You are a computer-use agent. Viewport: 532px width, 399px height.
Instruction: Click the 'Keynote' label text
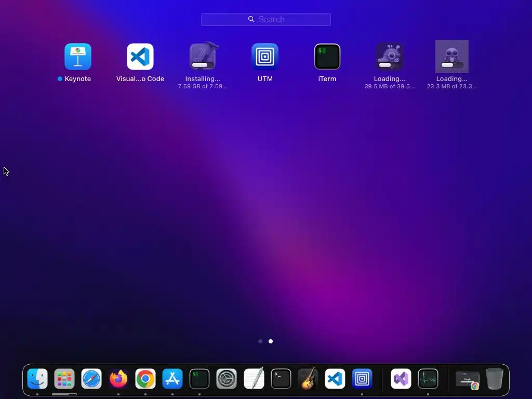78,79
